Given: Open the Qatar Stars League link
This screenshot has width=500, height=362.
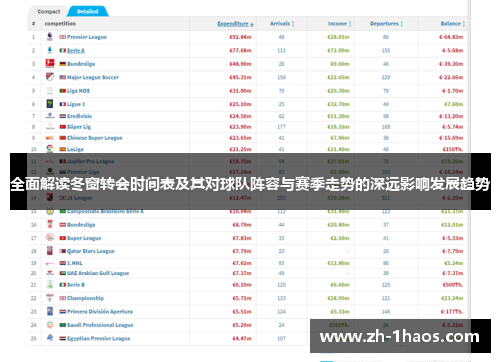Looking at the screenshot, I should (91, 251).
